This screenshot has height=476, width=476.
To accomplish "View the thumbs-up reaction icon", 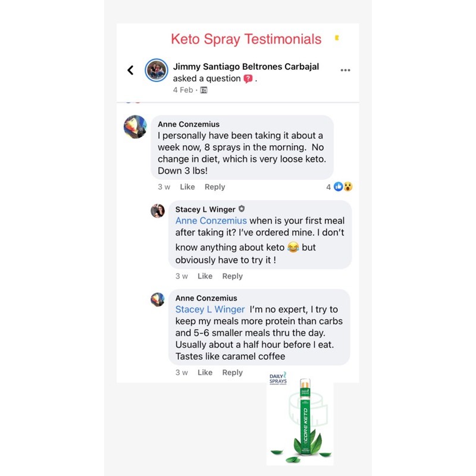I will pyautogui.click(x=338, y=187).
